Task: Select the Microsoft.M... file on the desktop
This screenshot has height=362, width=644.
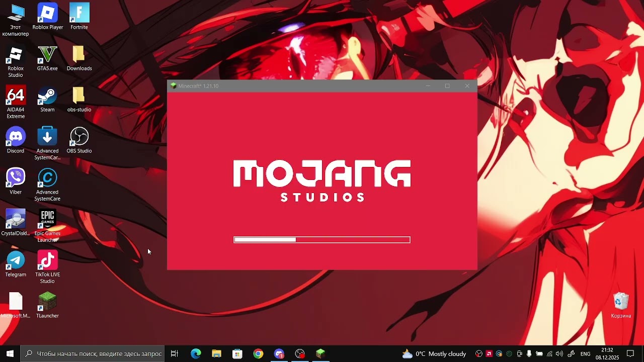Action: point(16,305)
